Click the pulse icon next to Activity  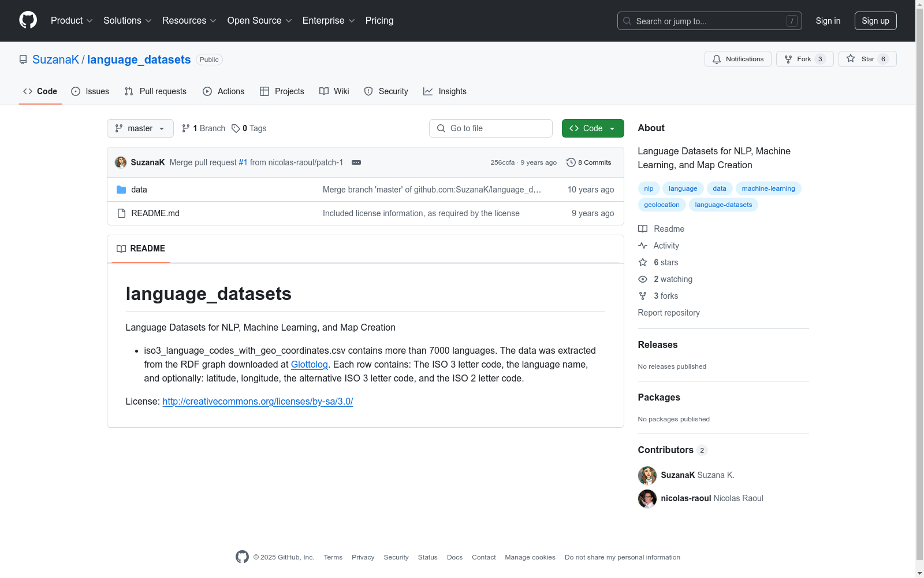643,246
